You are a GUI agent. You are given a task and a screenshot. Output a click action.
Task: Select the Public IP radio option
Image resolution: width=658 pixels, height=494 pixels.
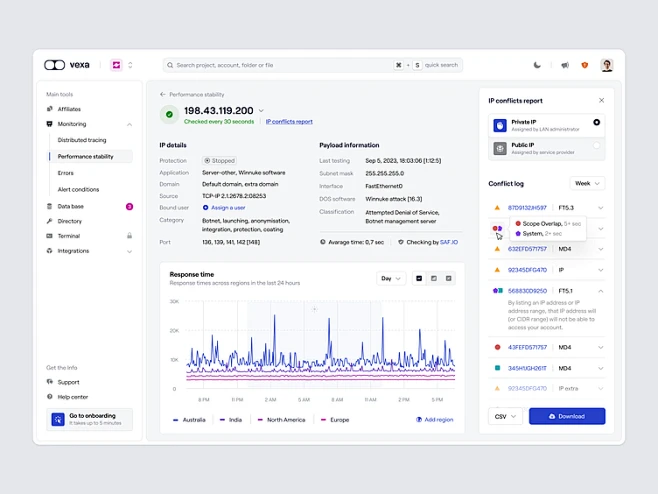click(x=596, y=145)
